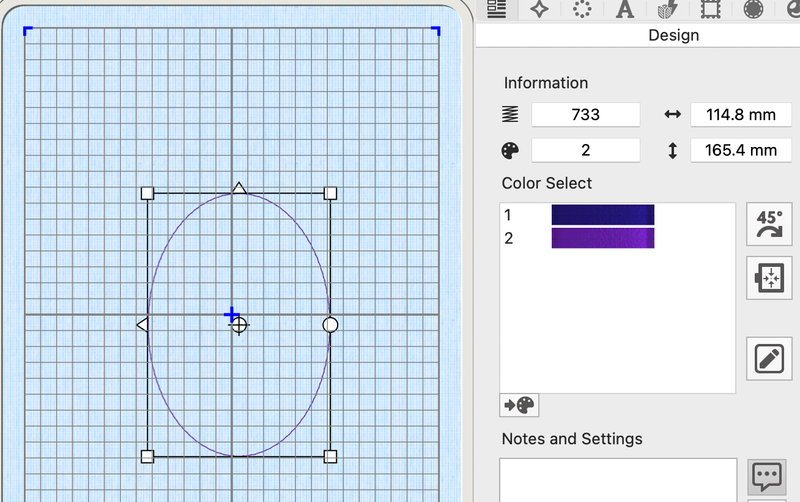Select purple thread color 2
The image size is (800, 502).
[603, 238]
